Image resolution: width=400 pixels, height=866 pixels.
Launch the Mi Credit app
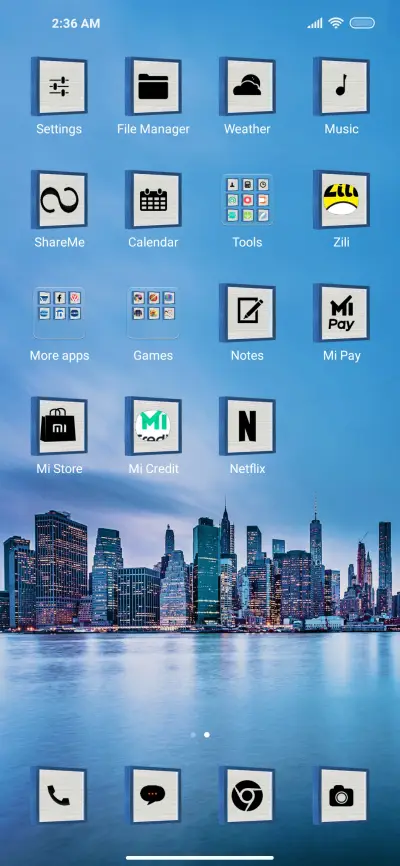(153, 426)
